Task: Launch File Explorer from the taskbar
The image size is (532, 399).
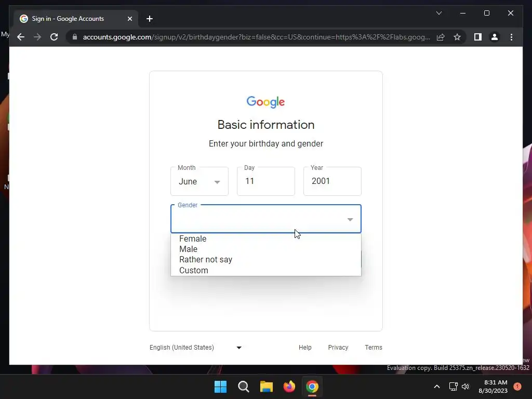Action: [x=267, y=387]
